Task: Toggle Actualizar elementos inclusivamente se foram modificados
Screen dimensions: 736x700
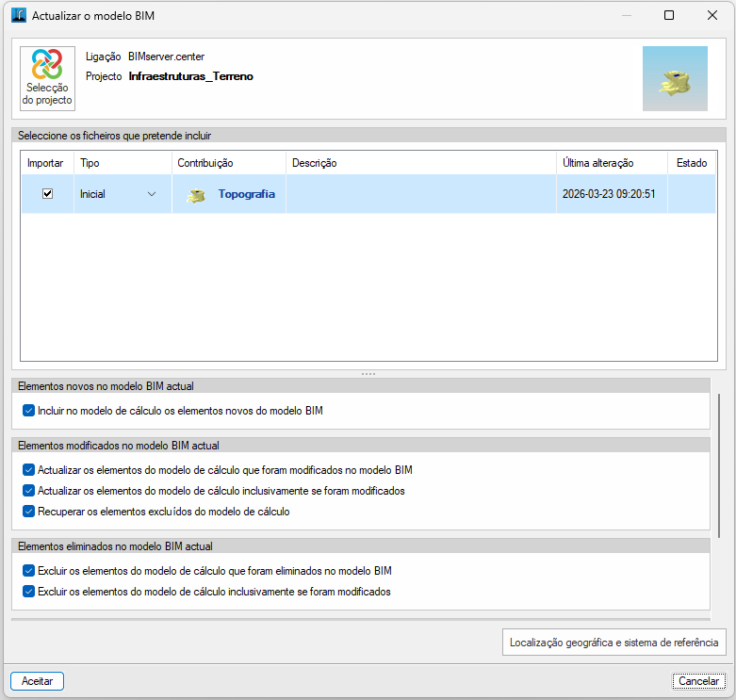Action: pos(28,490)
